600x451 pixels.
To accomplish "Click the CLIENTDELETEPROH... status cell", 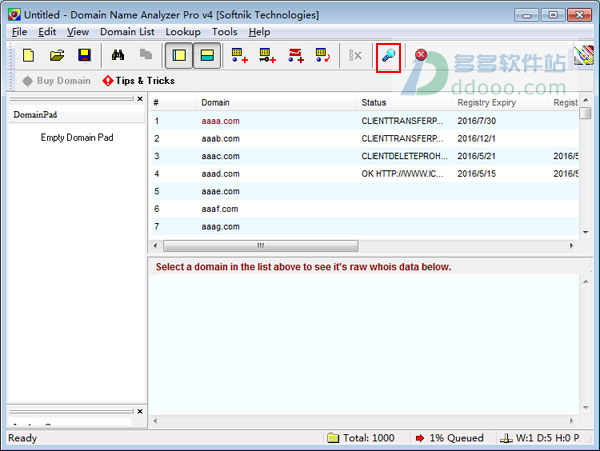I will click(x=404, y=156).
